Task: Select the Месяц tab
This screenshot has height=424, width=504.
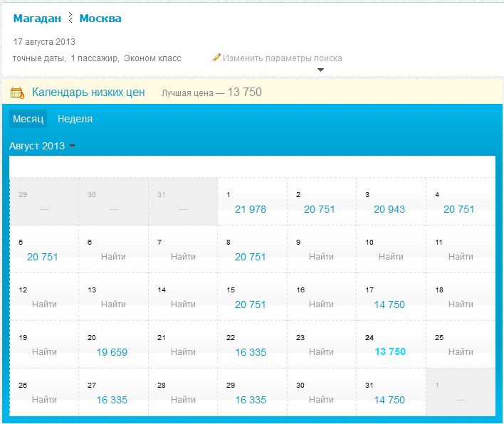Action: pyautogui.click(x=28, y=119)
